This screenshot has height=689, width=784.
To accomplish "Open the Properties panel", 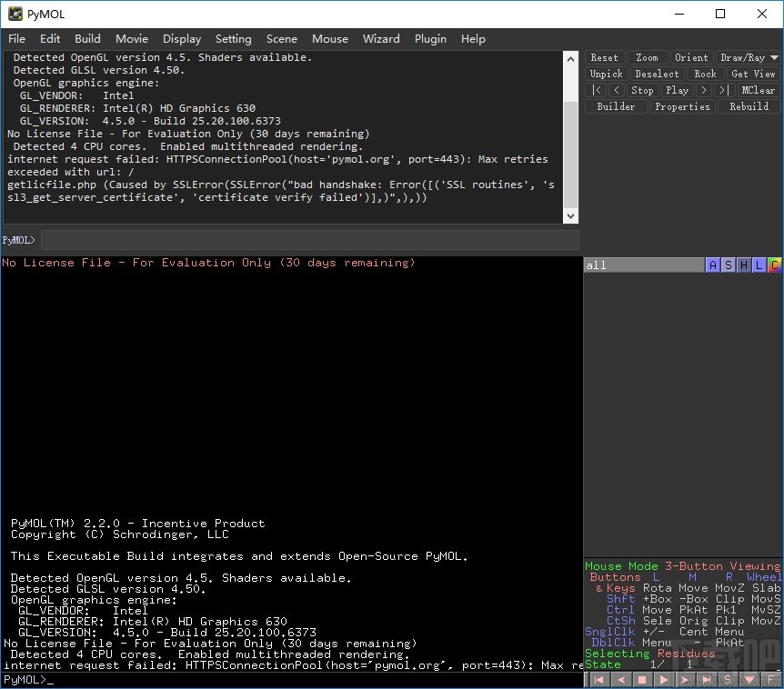I will tap(682, 107).
